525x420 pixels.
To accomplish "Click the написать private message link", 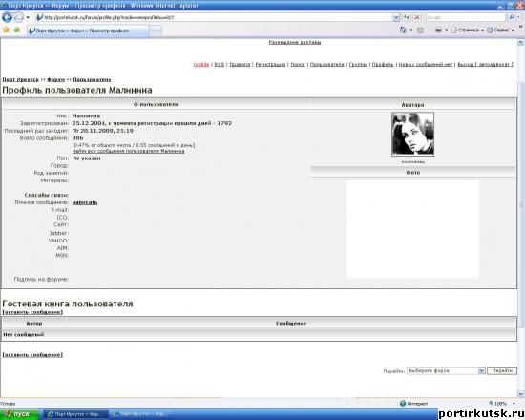I will click(x=85, y=202).
